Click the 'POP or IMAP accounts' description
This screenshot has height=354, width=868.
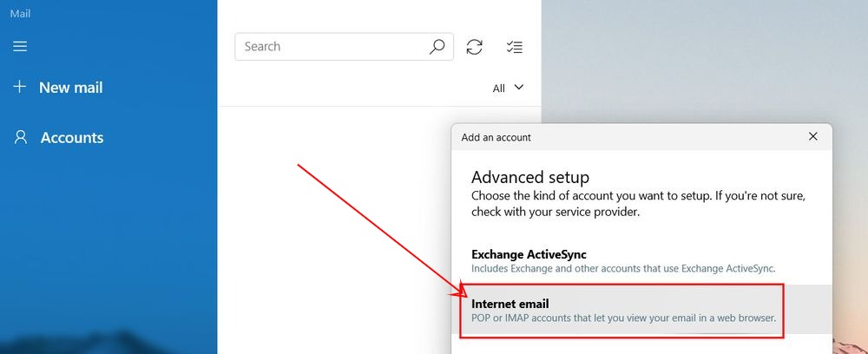coord(623,318)
